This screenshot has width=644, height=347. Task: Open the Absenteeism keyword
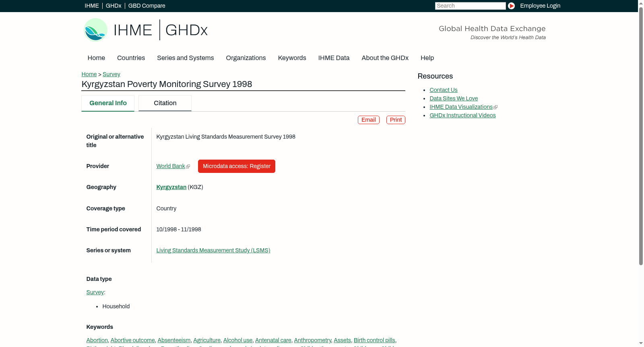(x=174, y=340)
